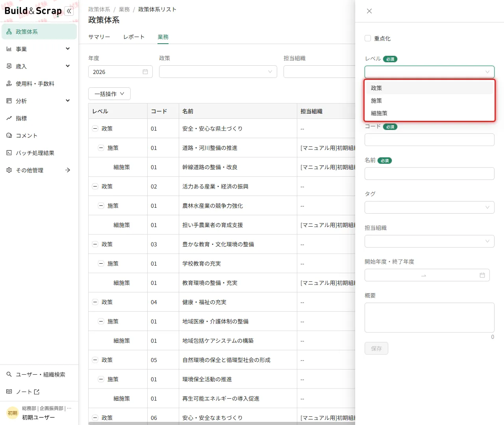The height and width of the screenshot is (425, 504).
Task: Close the side panel with X
Action: (x=369, y=11)
